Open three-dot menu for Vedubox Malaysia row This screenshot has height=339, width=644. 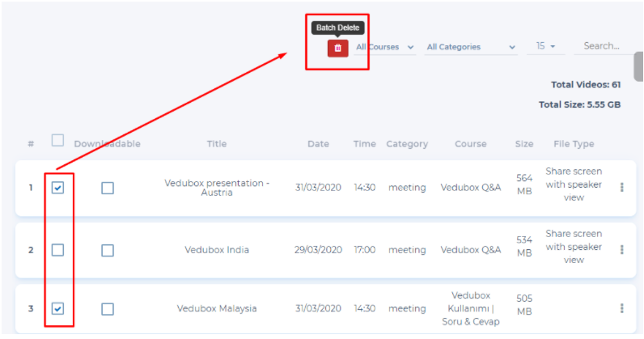pyautogui.click(x=621, y=308)
